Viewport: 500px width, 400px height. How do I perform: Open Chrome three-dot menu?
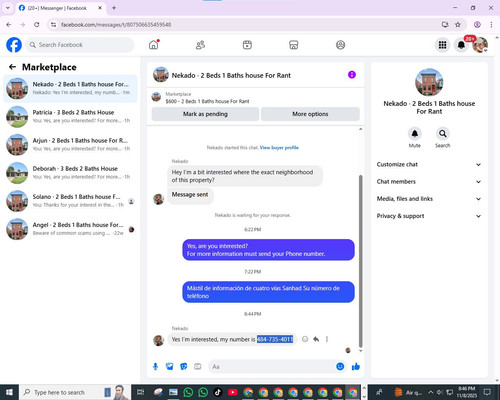[x=491, y=24]
